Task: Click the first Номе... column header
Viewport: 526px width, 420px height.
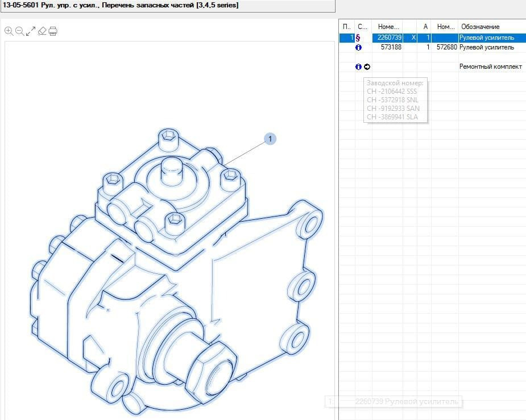Action: [388, 27]
